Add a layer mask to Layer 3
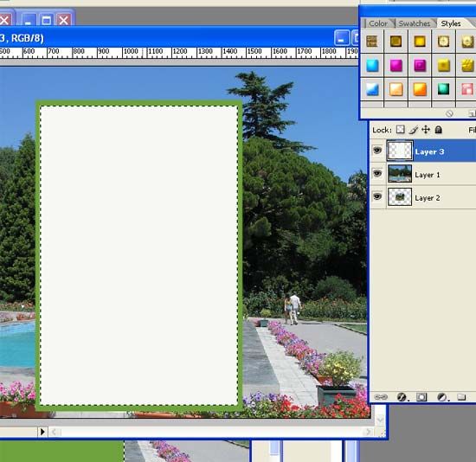Image resolution: width=476 pixels, height=462 pixels. click(421, 397)
